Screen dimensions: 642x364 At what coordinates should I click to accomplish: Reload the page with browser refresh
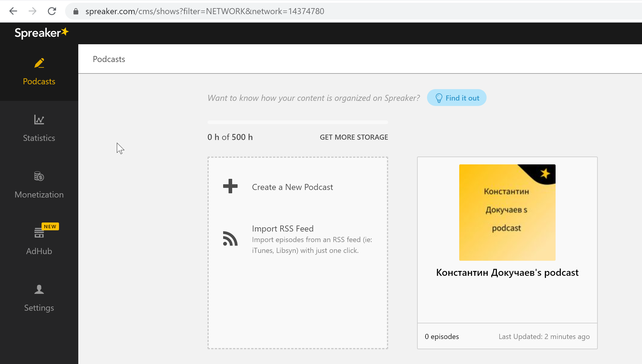52,11
